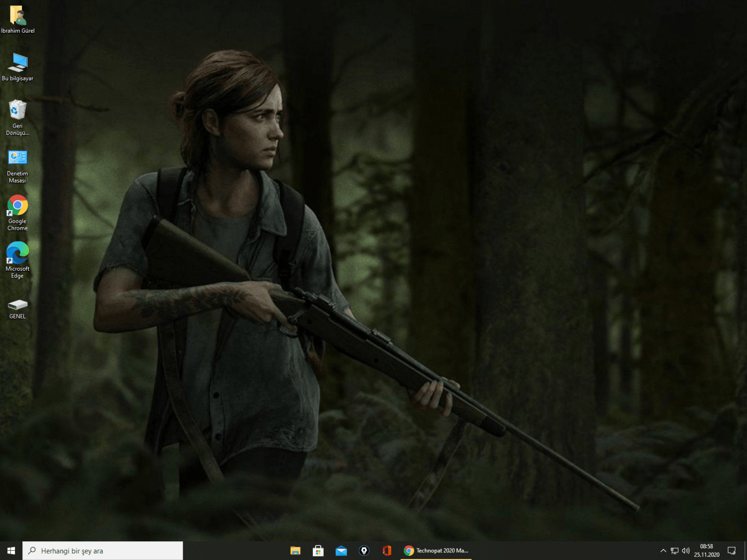Screen dimensions: 747x560
Task: Click the Show desktop strip beside notifications
Action: click(x=745, y=551)
